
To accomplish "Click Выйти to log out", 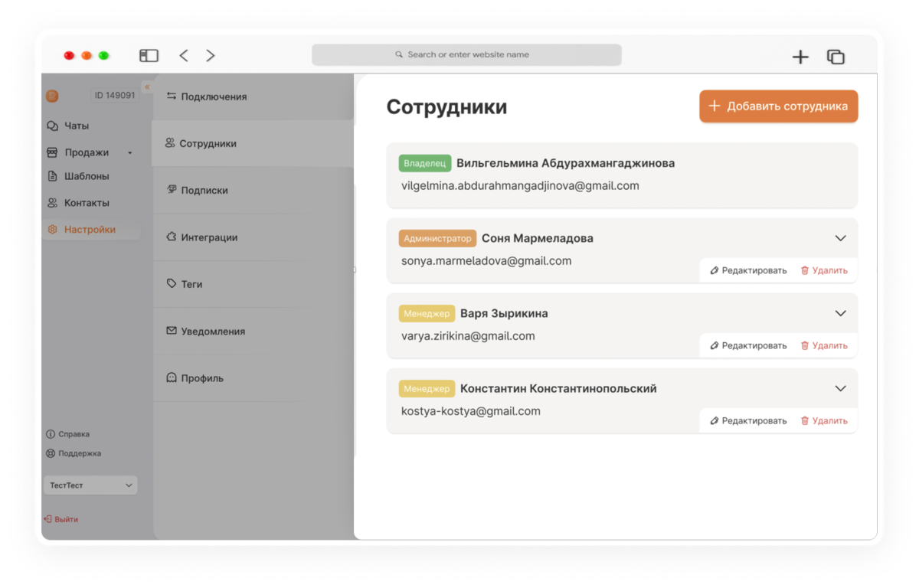I will tap(61, 519).
